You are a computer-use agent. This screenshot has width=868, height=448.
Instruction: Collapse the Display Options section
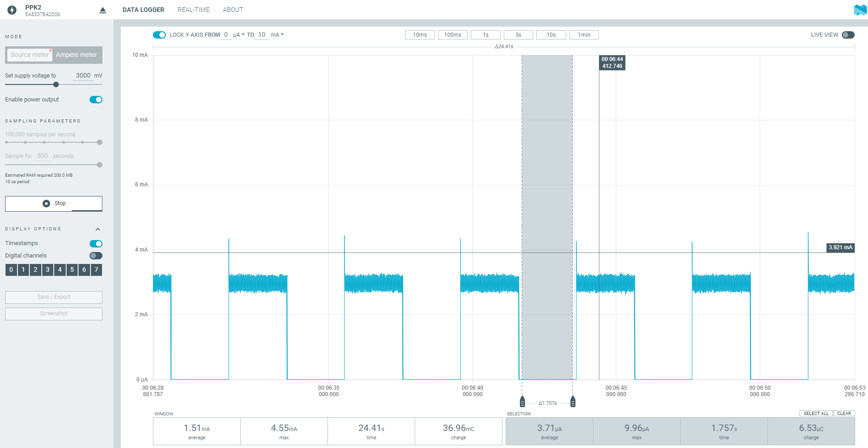98,229
